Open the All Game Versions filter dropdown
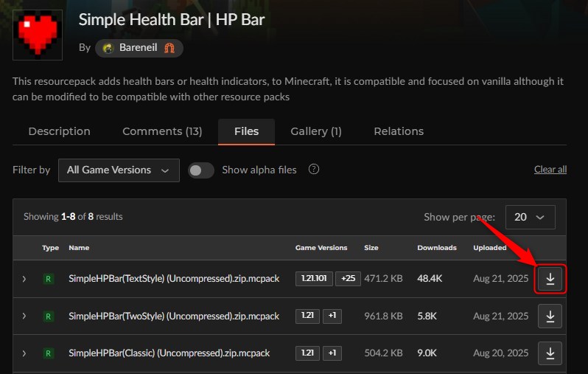The image size is (588, 374). (119, 170)
